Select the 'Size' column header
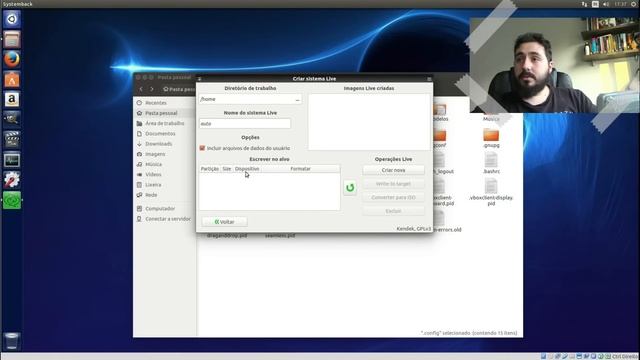640x360 pixels. pos(227,169)
